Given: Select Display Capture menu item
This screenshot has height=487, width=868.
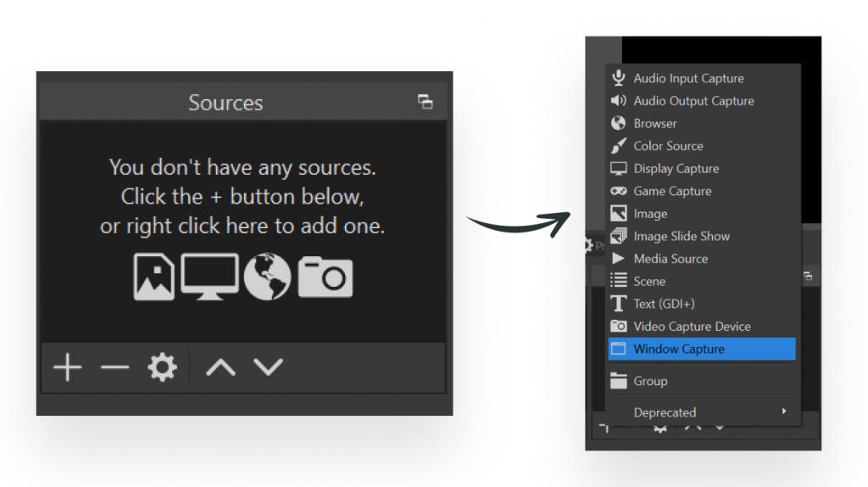Looking at the screenshot, I should (702, 169).
